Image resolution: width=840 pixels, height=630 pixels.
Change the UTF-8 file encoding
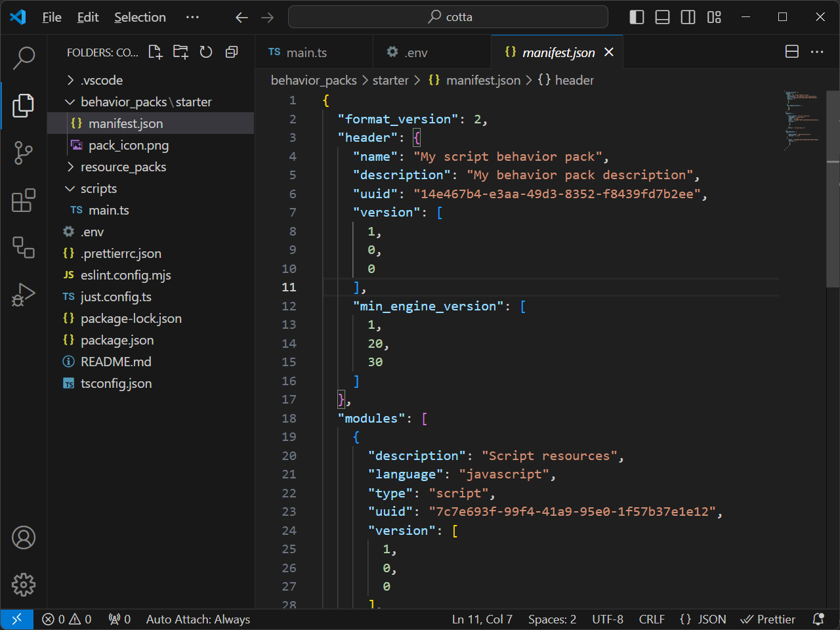(x=608, y=619)
